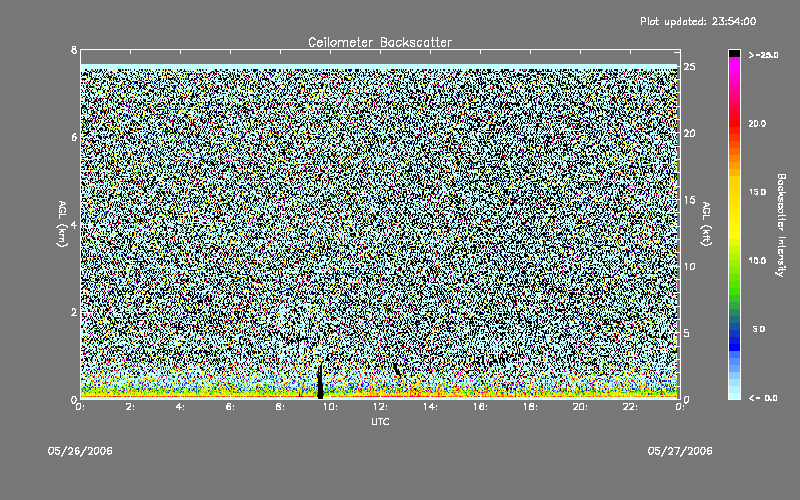Click the "Backscatter Intensity" colorbar label
Image resolution: width=800 pixels, height=500 pixels.
coord(781,225)
